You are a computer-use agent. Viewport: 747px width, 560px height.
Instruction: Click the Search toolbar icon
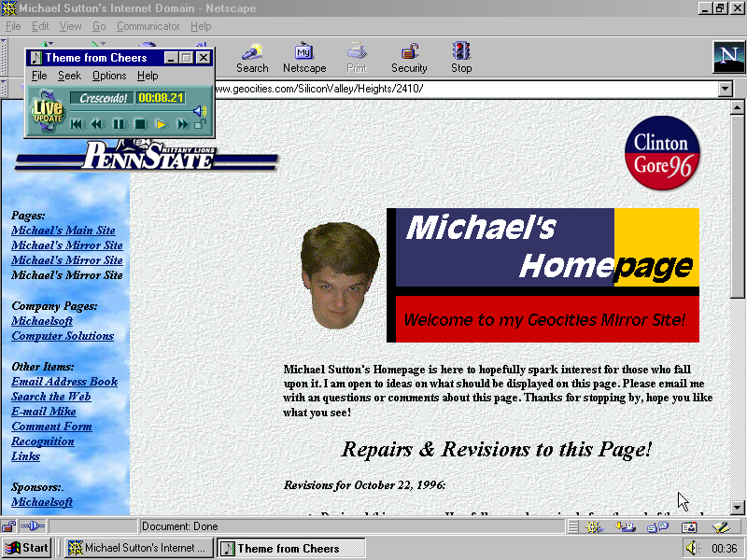tap(252, 57)
